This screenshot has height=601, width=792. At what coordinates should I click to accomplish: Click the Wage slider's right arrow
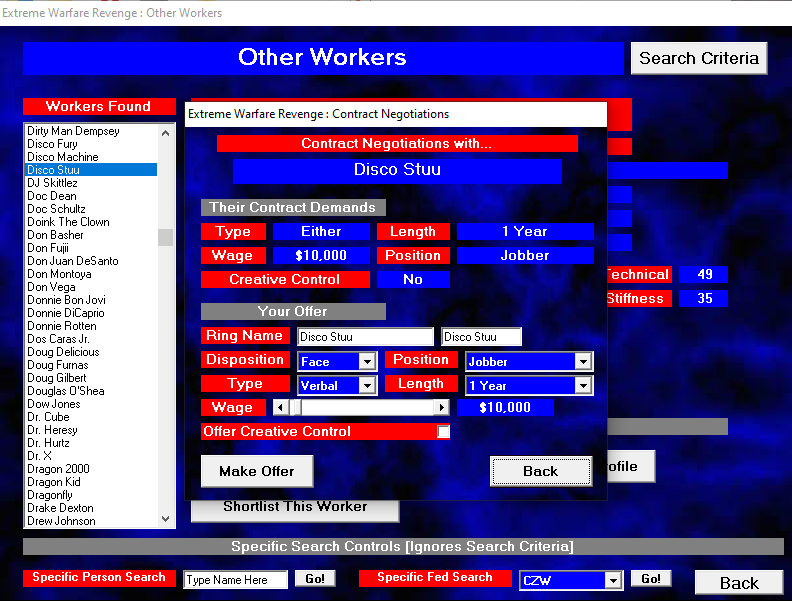[x=441, y=408]
